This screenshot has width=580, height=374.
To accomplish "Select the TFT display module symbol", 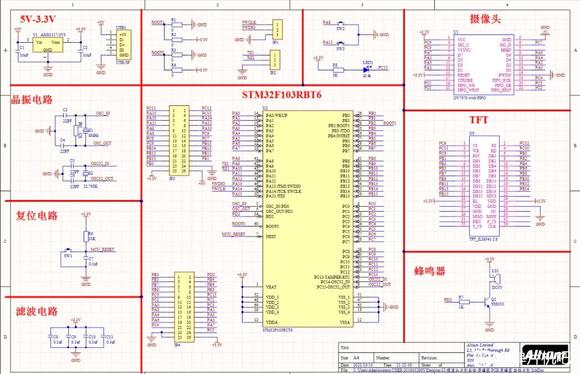I will 484,186.
